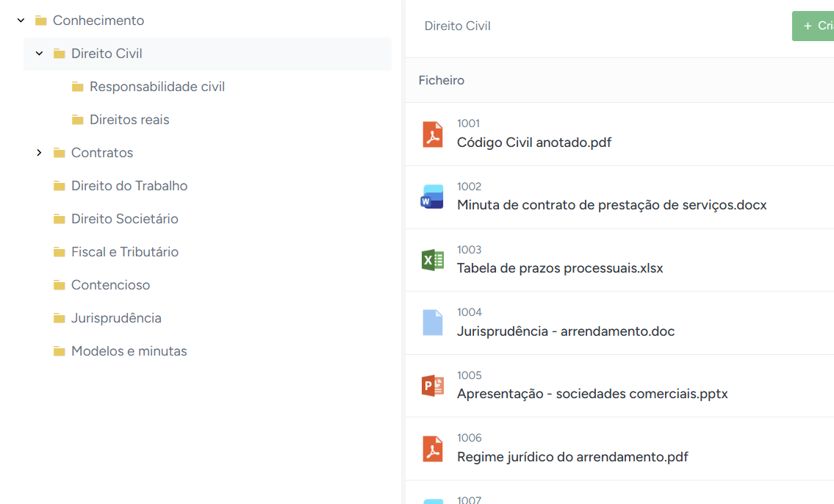The height and width of the screenshot is (504, 834).
Task: Open Minuta de contrato de prestação de serviços.docx
Action: [611, 205]
